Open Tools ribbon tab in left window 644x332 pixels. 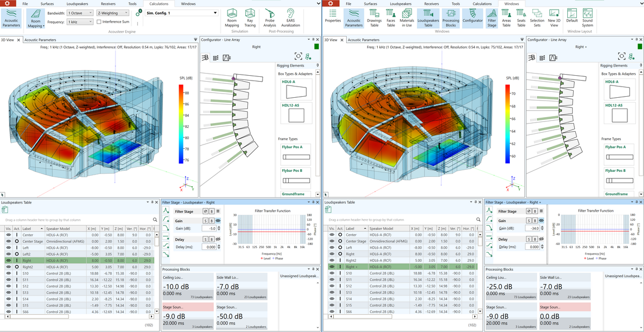pyautogui.click(x=132, y=4)
